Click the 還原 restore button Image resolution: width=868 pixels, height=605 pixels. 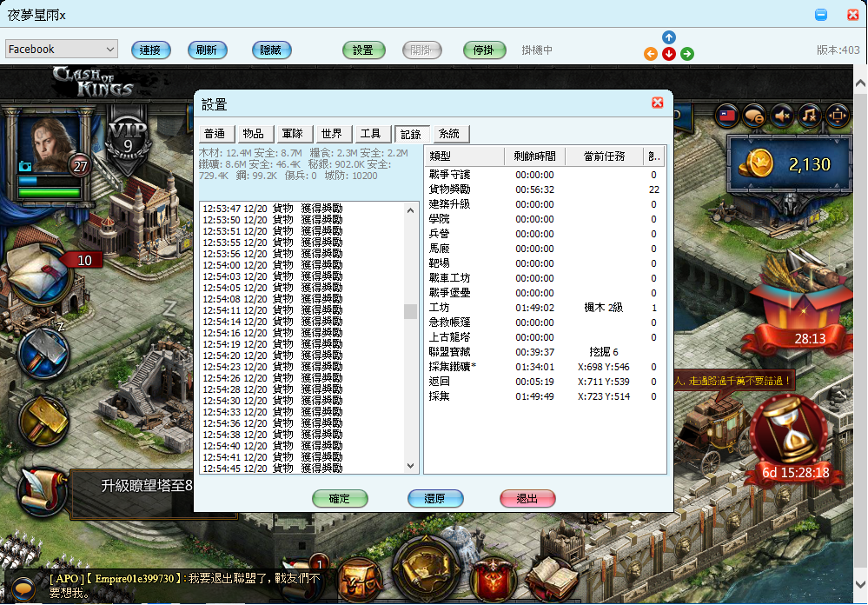click(x=435, y=499)
